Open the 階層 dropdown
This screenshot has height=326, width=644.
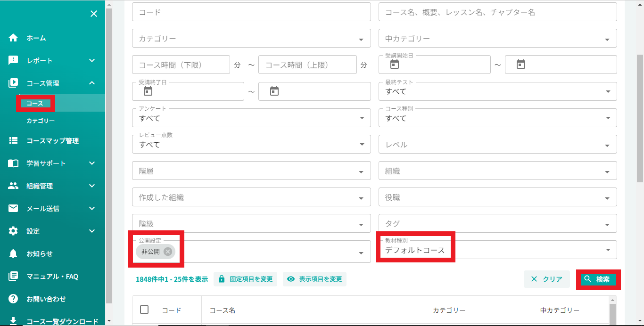[251, 171]
